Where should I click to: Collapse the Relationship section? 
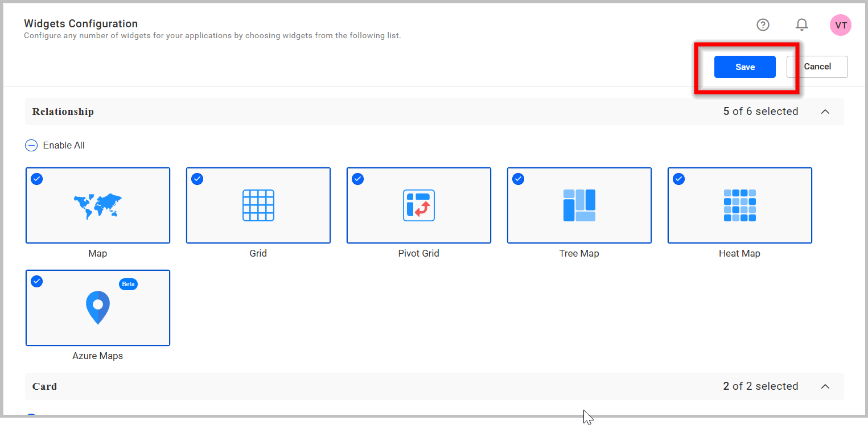(x=825, y=112)
